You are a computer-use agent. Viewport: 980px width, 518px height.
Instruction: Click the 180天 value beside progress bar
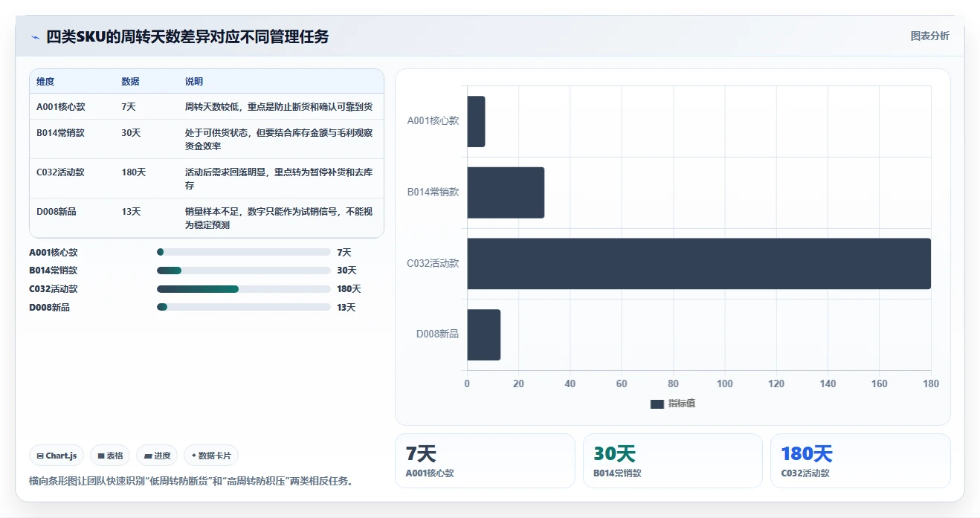point(349,289)
